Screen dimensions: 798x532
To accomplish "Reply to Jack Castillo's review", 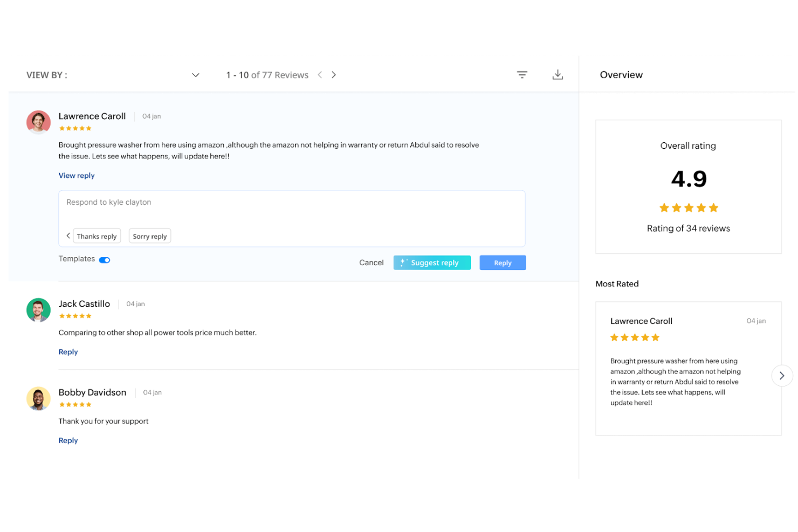I will coord(68,351).
